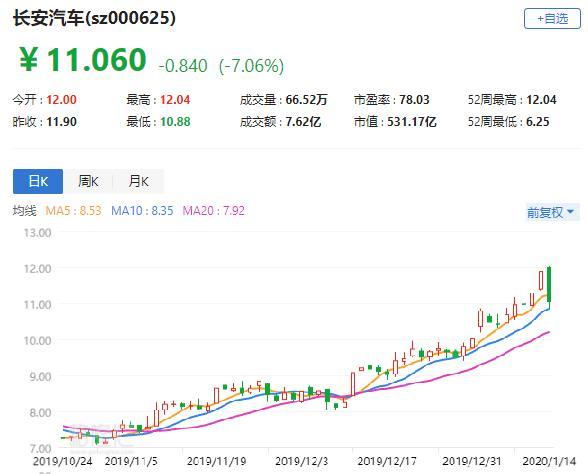Click the change percentage (-7.06%)
The image size is (588, 474).
coord(251,66)
